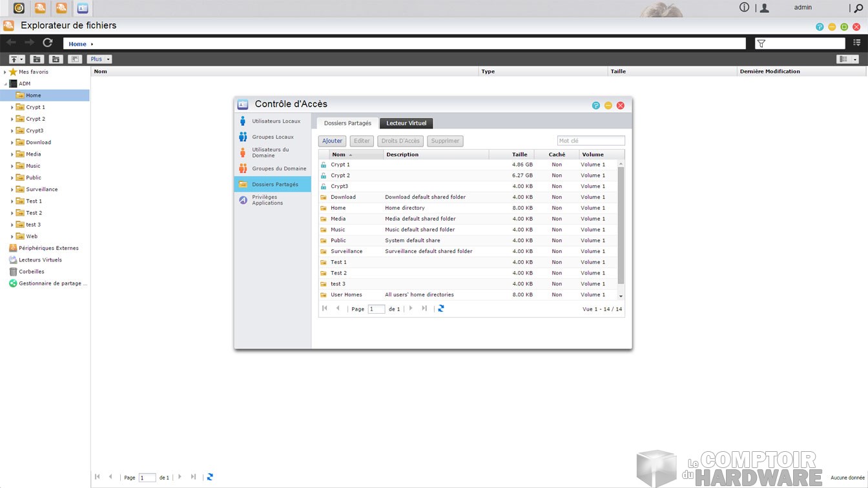Switch to the Lecteur Virtuel tab
This screenshot has width=868, height=488.
click(406, 123)
